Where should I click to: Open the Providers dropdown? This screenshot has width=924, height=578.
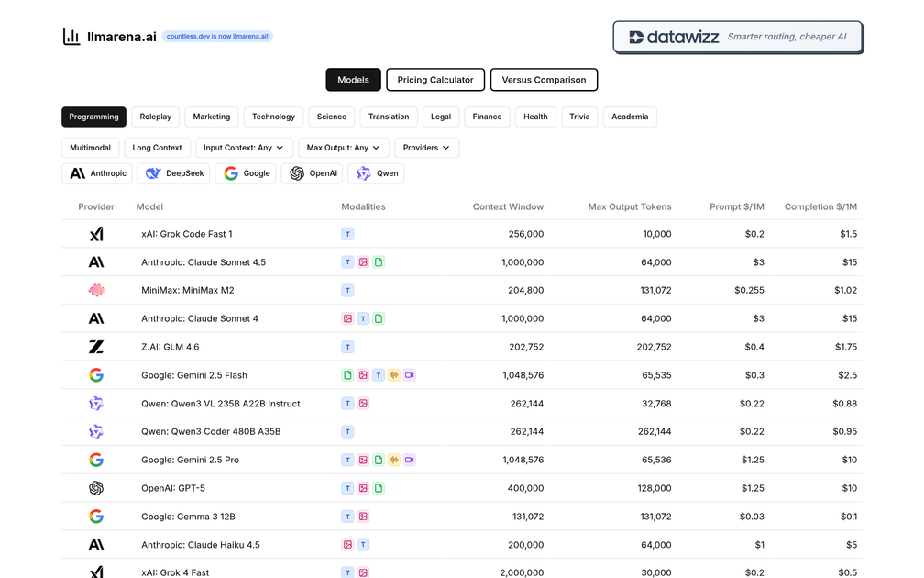(426, 148)
